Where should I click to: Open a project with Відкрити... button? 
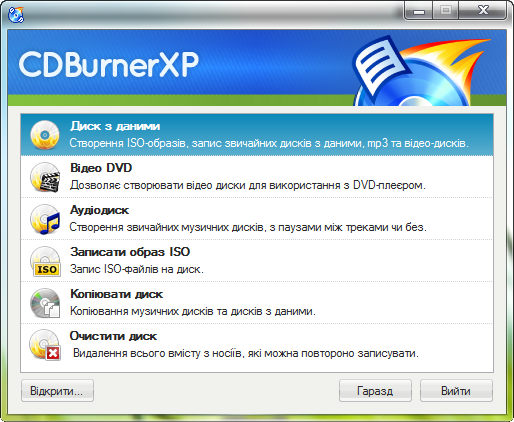pyautogui.click(x=57, y=391)
